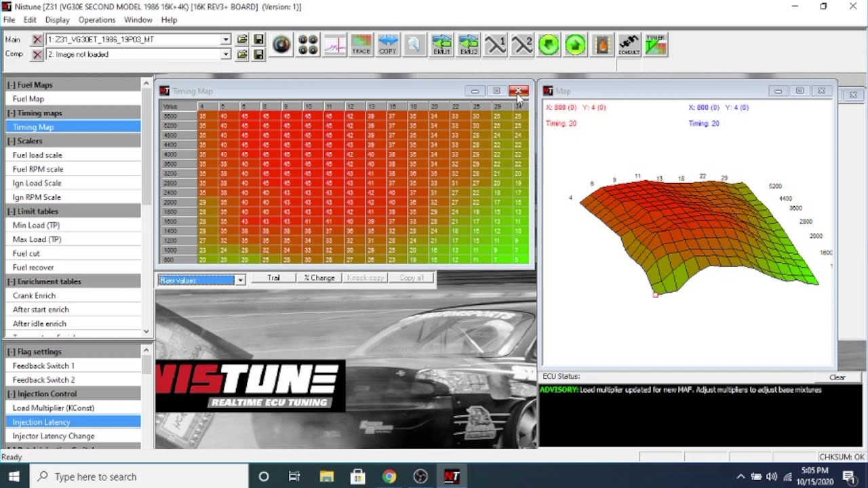The image size is (868, 488).
Task: Click the green down-arrow download icon
Action: coord(549,45)
